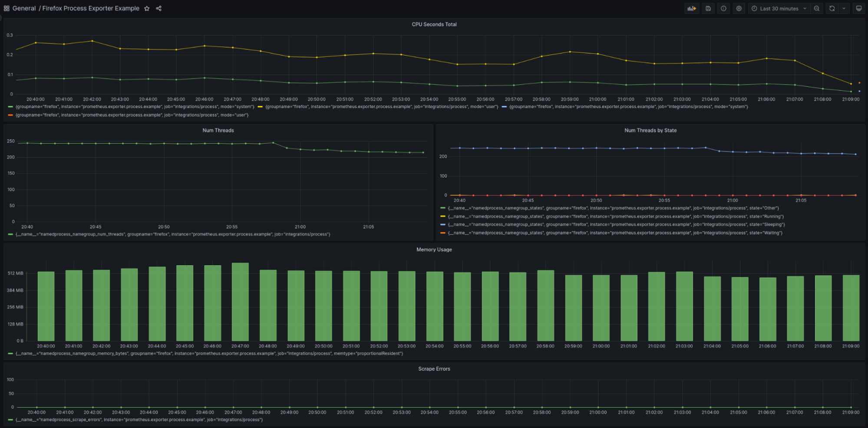Select the General breadcrumb item
Image resolution: width=868 pixels, height=428 pixels.
(x=23, y=8)
